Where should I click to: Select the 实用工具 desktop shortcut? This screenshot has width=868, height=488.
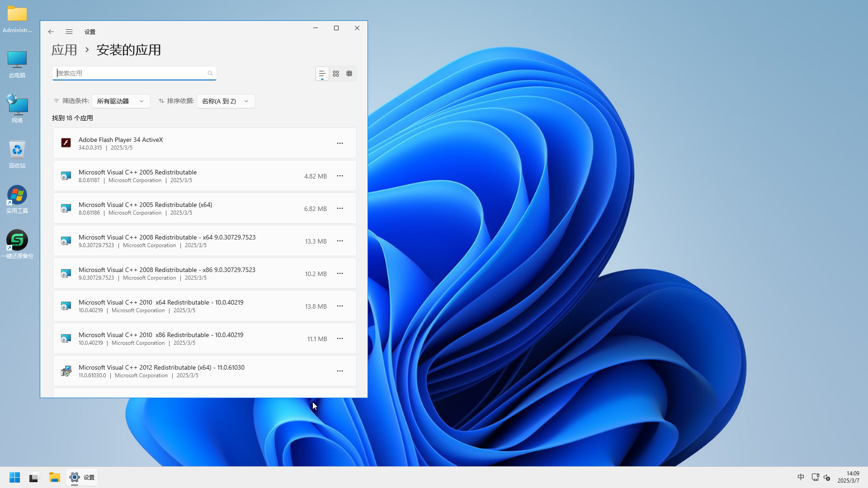(17, 199)
